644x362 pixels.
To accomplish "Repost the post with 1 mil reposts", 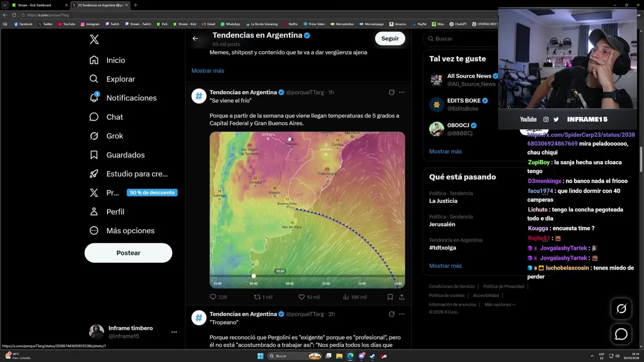I will coord(263,297).
